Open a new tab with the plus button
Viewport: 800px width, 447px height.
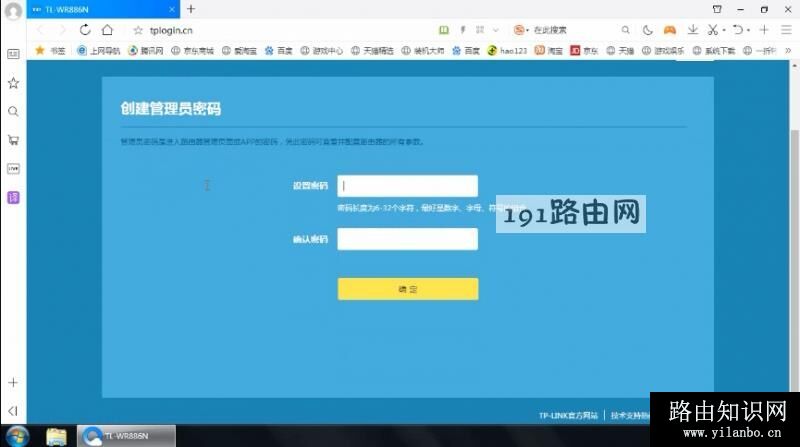coord(191,9)
